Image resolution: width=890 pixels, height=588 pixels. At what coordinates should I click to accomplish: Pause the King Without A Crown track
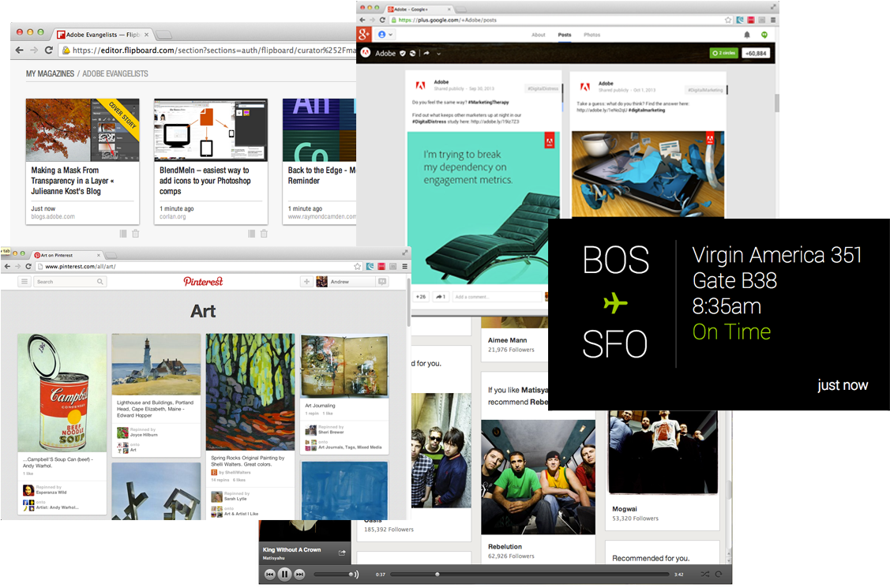[285, 575]
